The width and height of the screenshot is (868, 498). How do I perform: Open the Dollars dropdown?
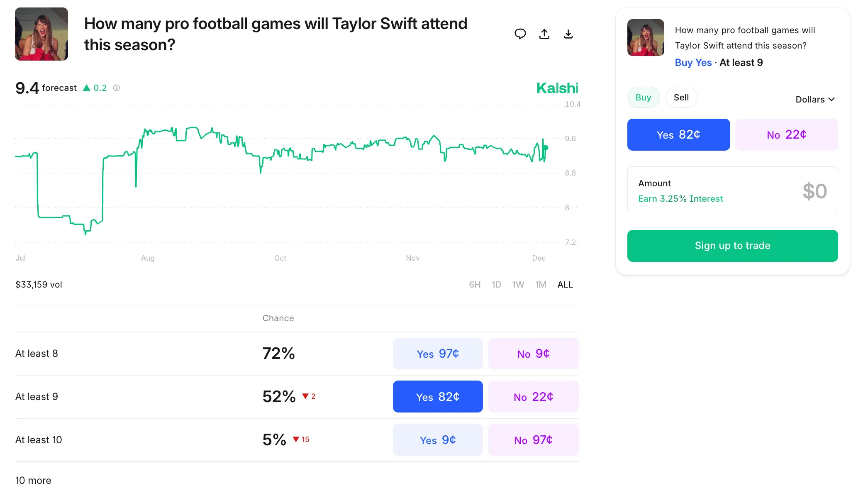click(815, 100)
